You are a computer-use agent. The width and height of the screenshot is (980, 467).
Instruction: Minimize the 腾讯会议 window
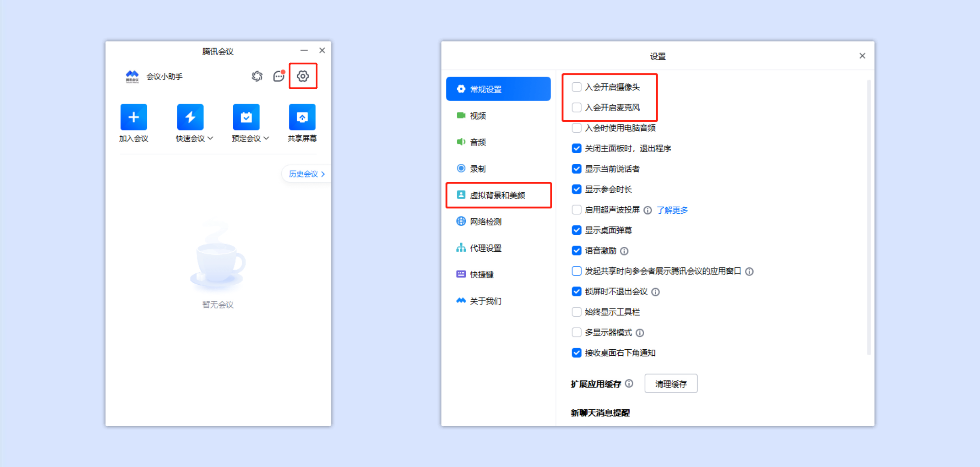(x=304, y=50)
